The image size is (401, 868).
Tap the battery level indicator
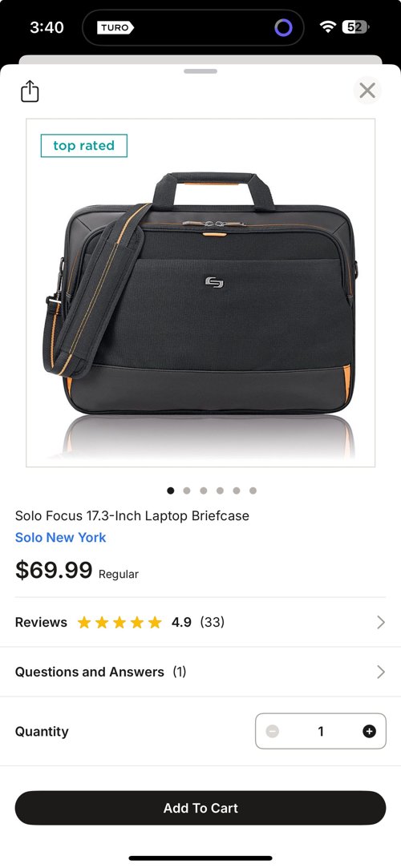355,26
